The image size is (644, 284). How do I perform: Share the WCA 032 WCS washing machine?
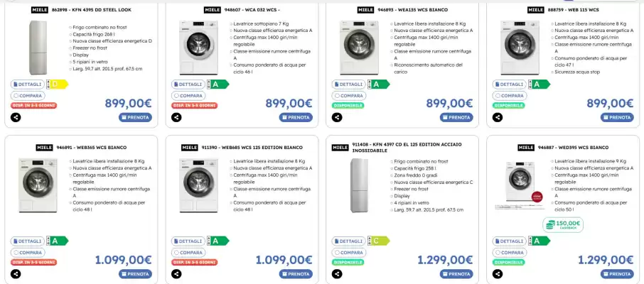point(176,118)
